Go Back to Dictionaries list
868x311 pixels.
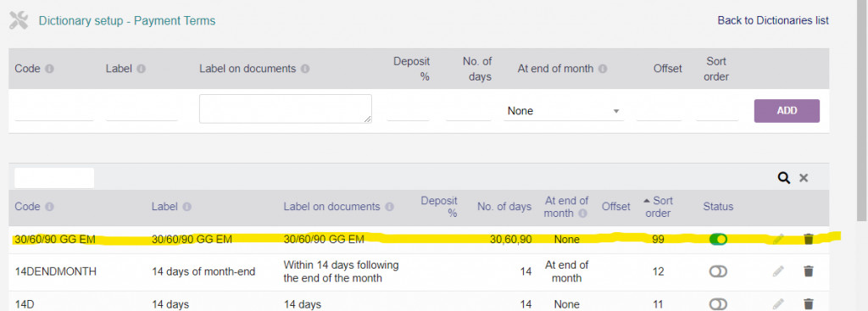coord(773,20)
